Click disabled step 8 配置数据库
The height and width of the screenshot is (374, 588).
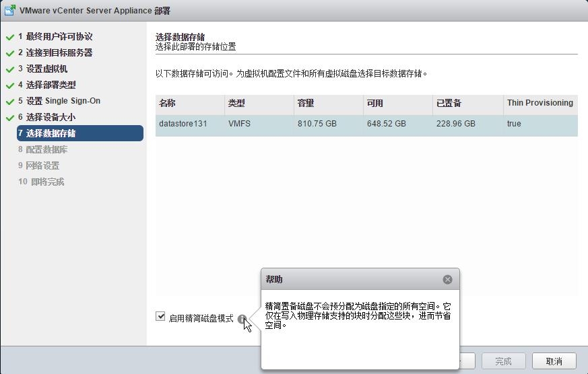coord(42,150)
